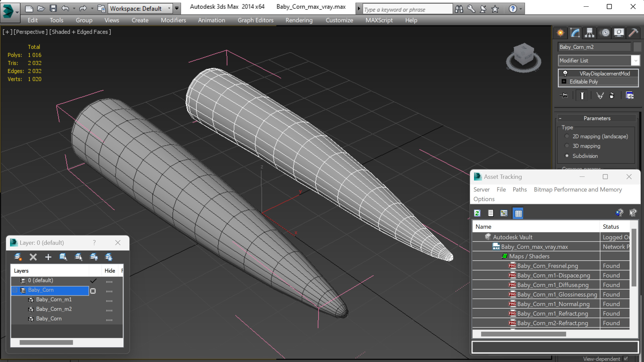
Task: Open the Create command panel tab
Action: (x=560, y=32)
